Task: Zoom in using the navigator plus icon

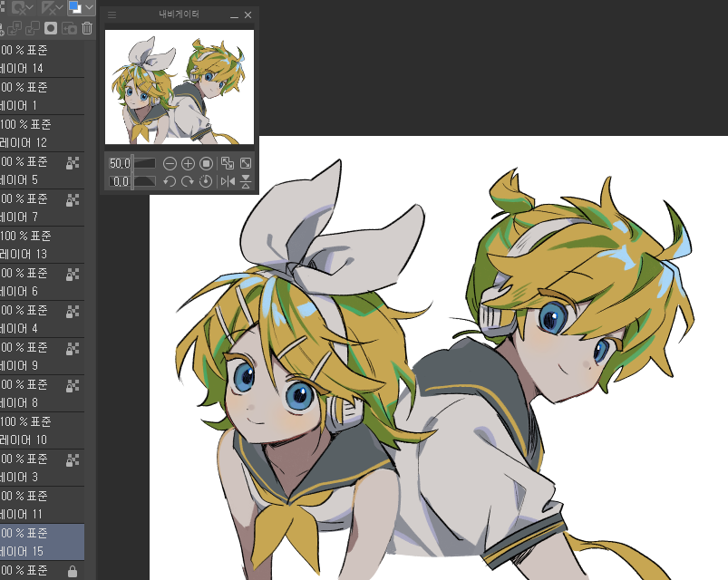Action: (x=188, y=163)
